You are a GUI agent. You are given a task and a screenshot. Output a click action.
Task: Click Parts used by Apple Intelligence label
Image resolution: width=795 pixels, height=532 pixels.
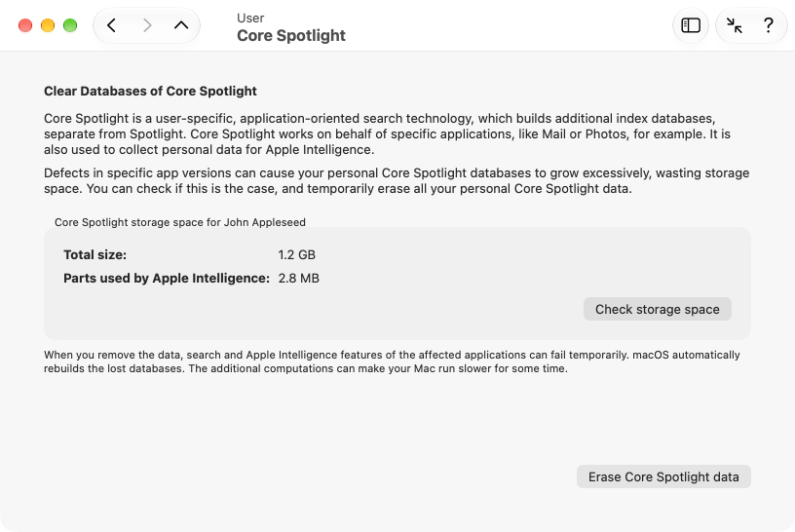coord(167,278)
